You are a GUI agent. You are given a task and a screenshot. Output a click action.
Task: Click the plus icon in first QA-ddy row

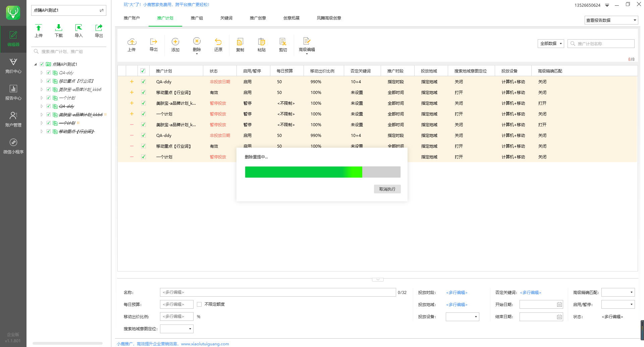click(132, 82)
